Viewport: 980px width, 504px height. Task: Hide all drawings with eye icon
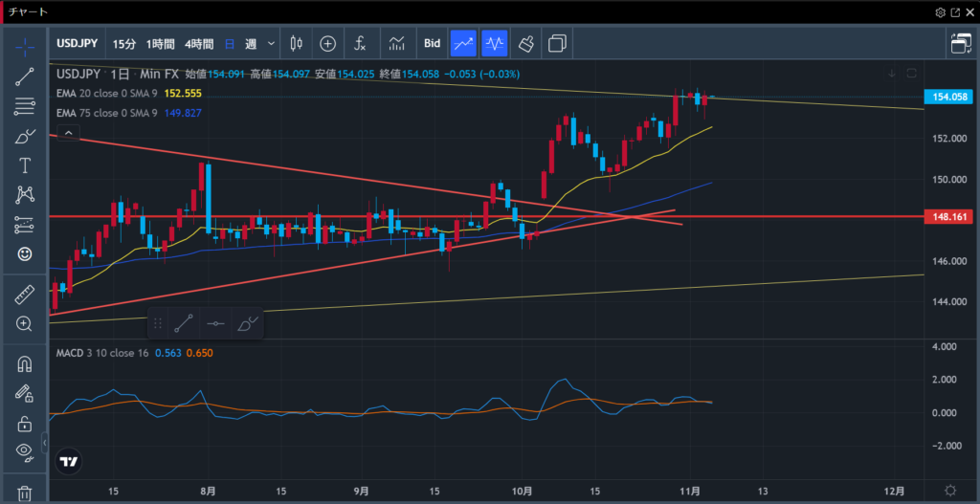coord(25,451)
